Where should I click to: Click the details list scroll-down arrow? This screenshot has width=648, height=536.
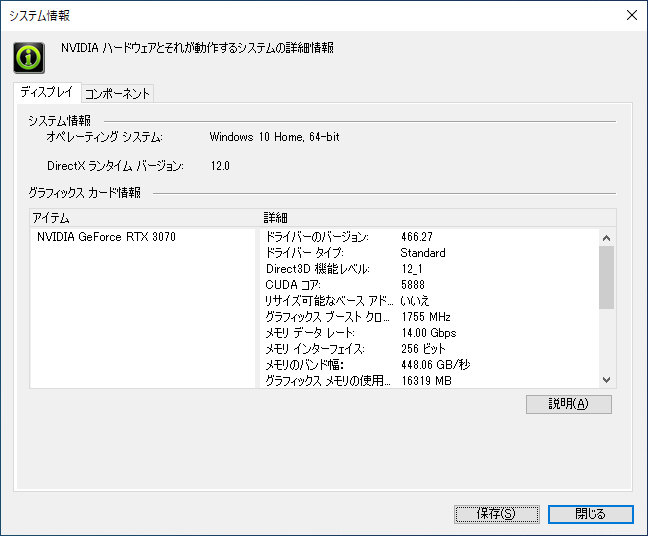[x=606, y=380]
